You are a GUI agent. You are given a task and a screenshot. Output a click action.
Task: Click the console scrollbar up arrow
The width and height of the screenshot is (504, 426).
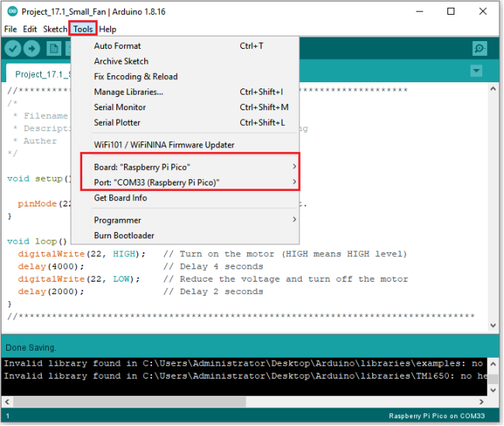[x=493, y=364]
